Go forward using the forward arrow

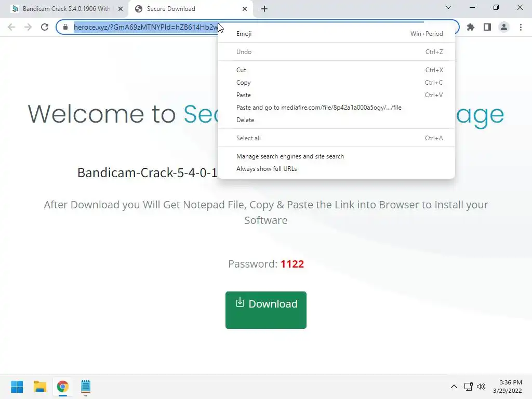tap(28, 27)
